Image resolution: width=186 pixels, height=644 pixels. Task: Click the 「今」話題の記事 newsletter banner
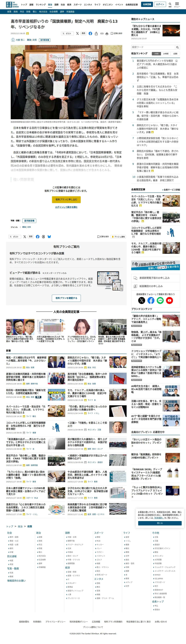[x=155, y=265]
